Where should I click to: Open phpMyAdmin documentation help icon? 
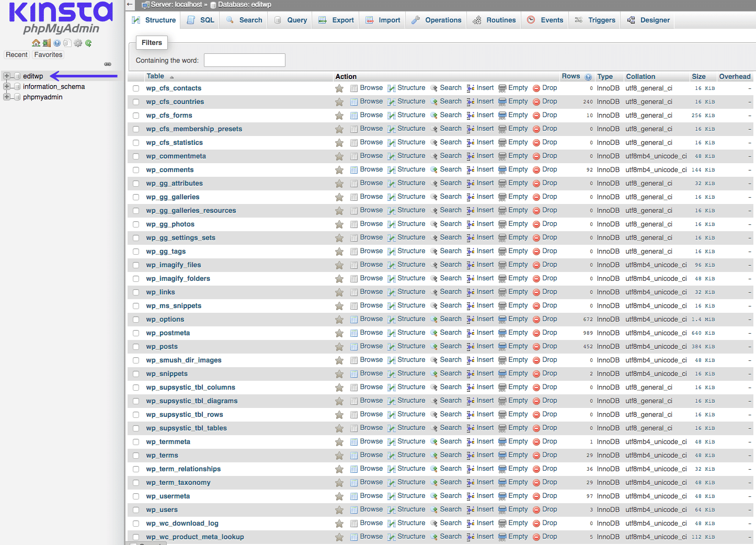pos(57,43)
